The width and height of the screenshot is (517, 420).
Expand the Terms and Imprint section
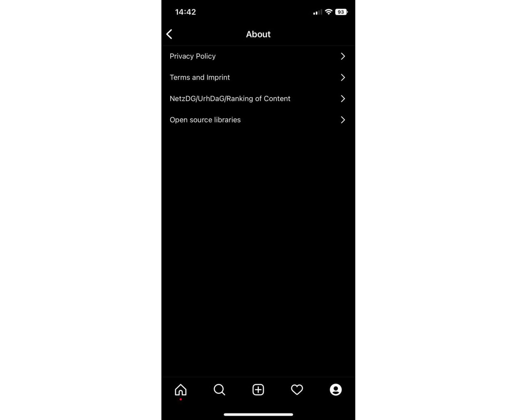pyautogui.click(x=258, y=77)
